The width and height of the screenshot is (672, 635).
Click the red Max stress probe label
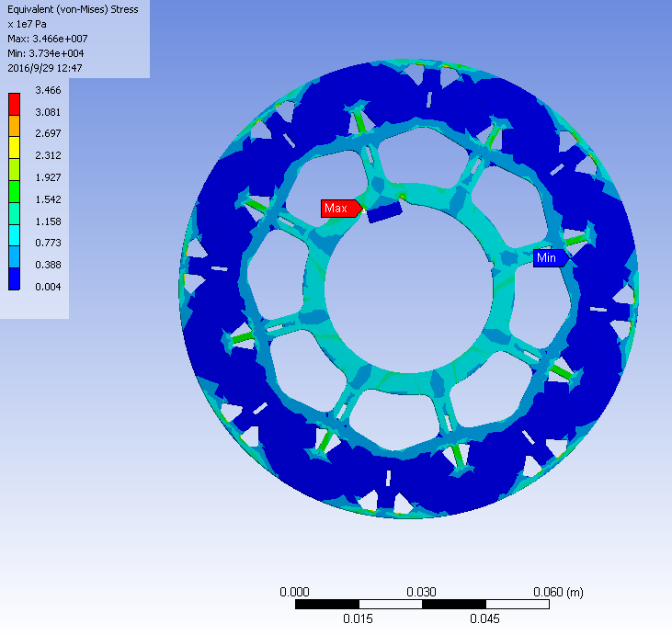[x=342, y=209]
